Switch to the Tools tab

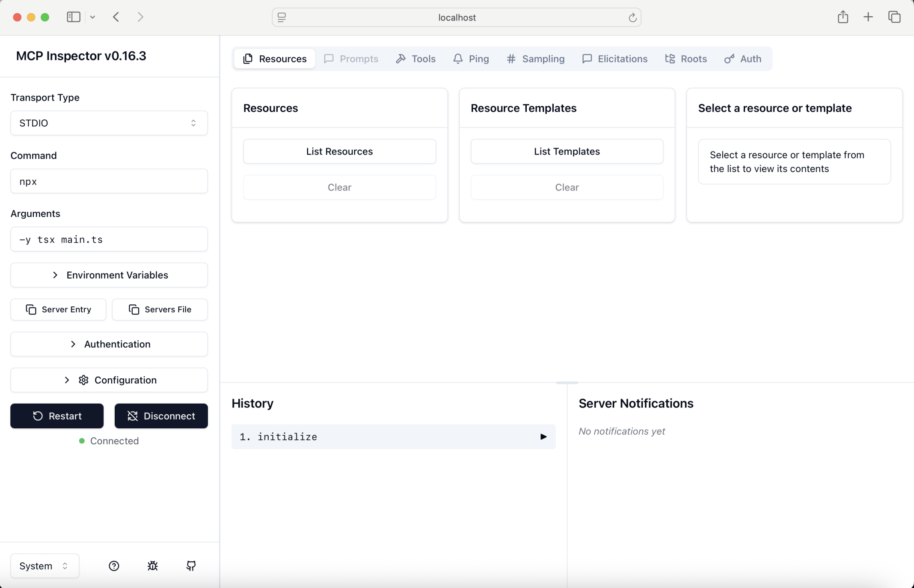click(415, 59)
